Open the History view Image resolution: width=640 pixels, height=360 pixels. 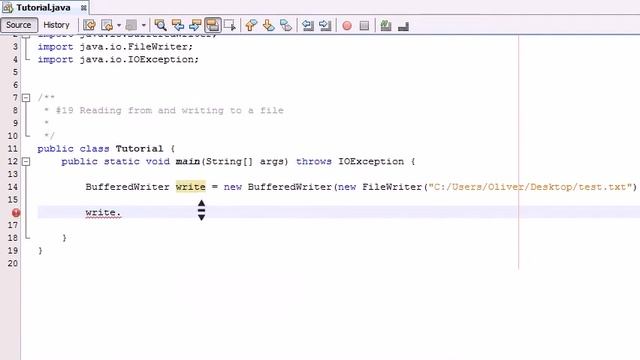(56, 25)
